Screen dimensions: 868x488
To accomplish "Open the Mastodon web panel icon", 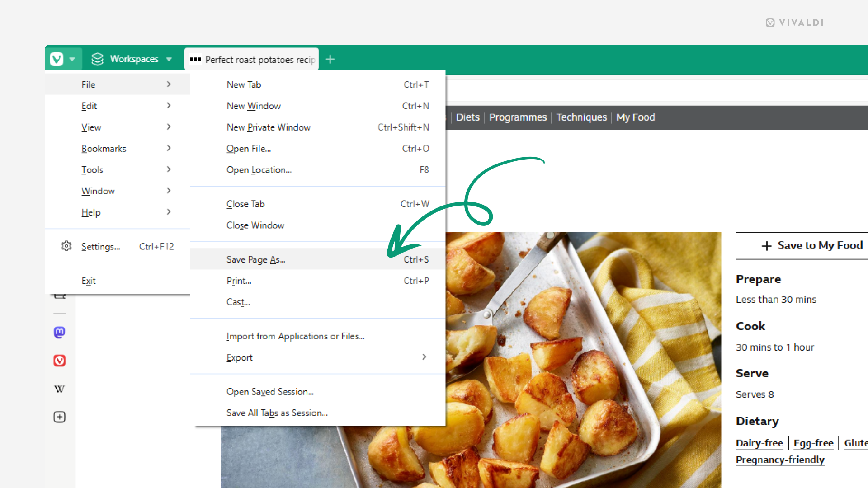I will pyautogui.click(x=60, y=333).
